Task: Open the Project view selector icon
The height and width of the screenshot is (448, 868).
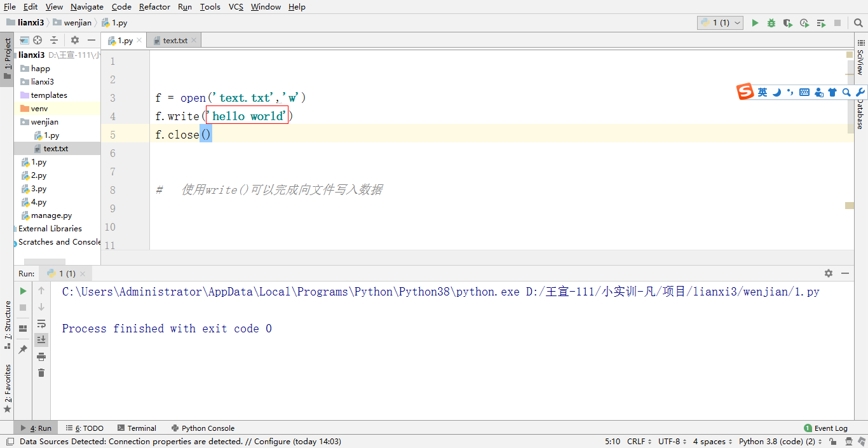Action: (x=24, y=40)
